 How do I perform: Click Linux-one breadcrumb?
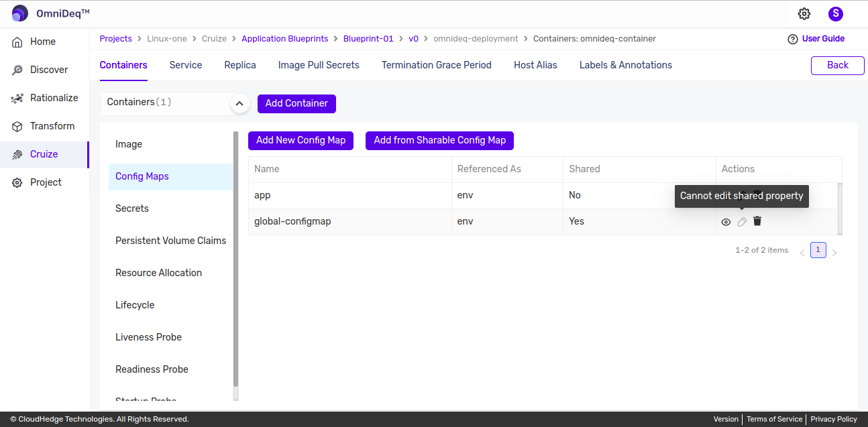[x=168, y=39]
